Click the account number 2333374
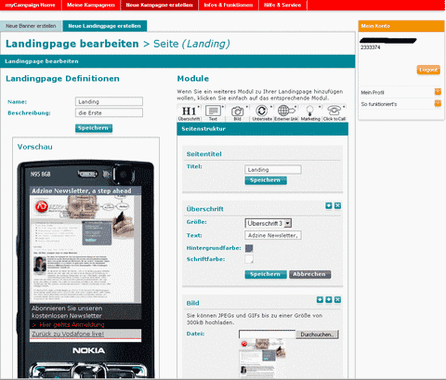The height and width of the screenshot is (380, 446). (370, 47)
